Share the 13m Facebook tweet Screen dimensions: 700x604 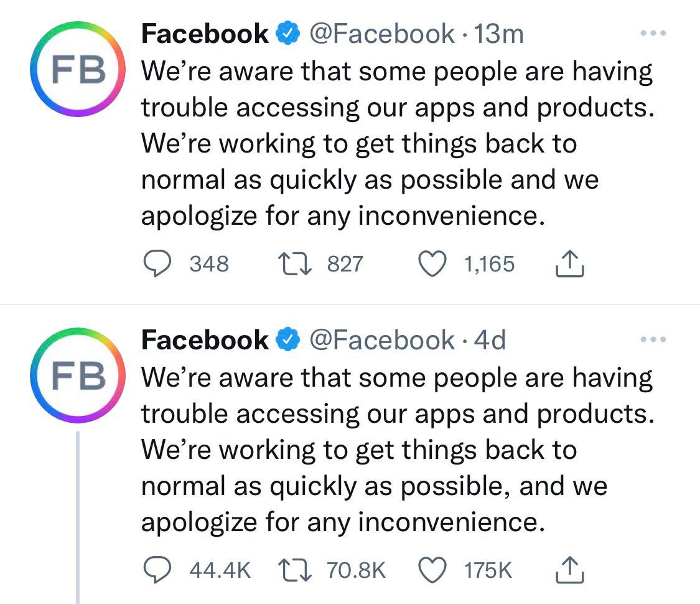click(569, 263)
